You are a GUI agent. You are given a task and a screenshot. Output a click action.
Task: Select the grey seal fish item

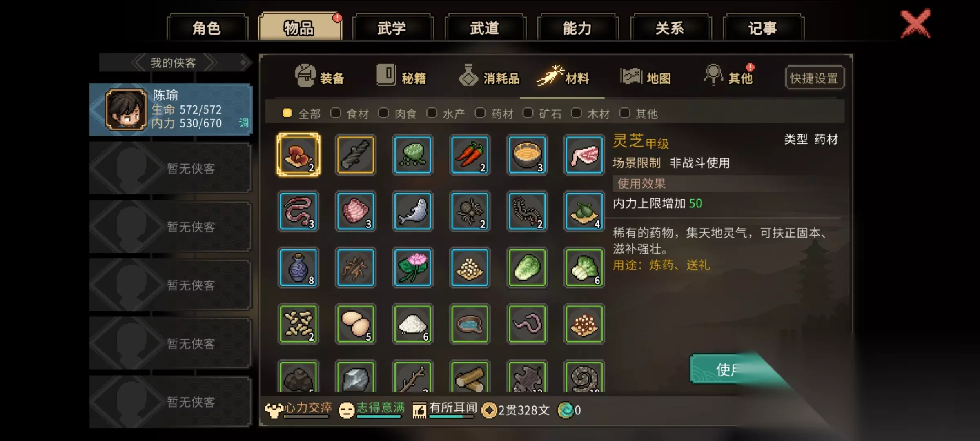(413, 212)
